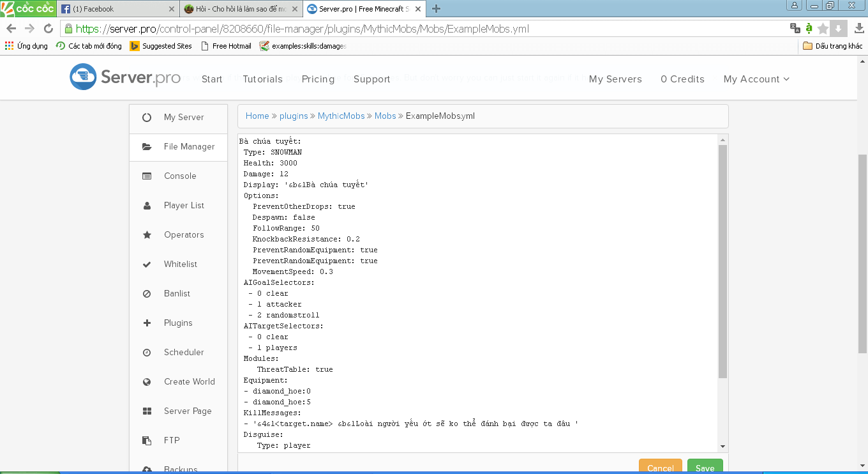The height and width of the screenshot is (474, 868).
Task: Open the Support nav item
Action: tap(371, 79)
